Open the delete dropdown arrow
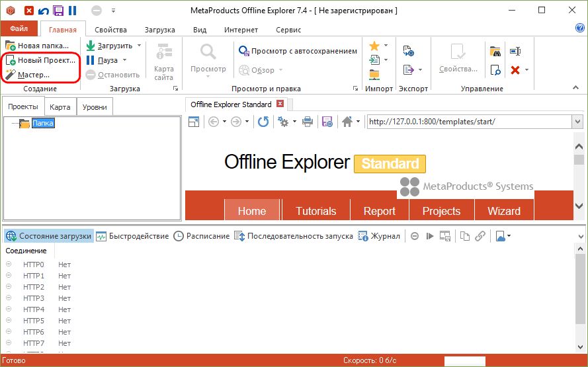 527,69
